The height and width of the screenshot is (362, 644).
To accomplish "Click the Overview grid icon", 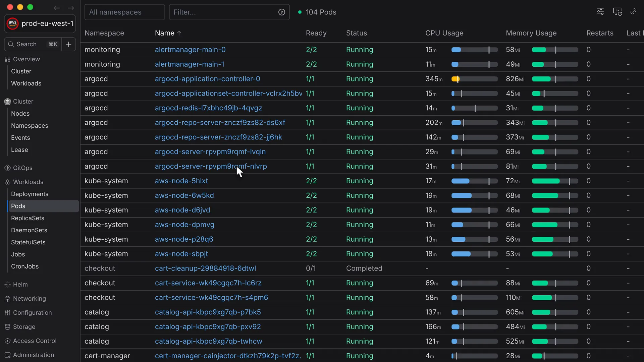I will (x=7, y=59).
